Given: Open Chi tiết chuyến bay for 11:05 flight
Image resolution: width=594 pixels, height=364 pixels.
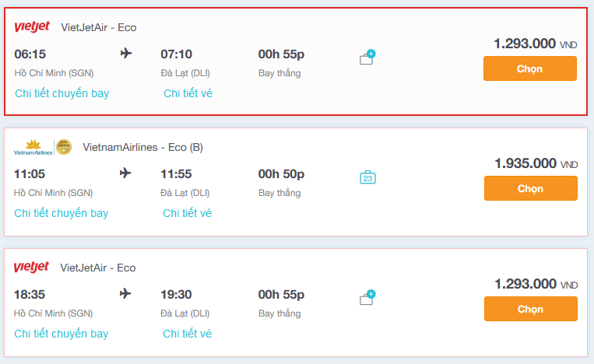Looking at the screenshot, I should pos(62,213).
